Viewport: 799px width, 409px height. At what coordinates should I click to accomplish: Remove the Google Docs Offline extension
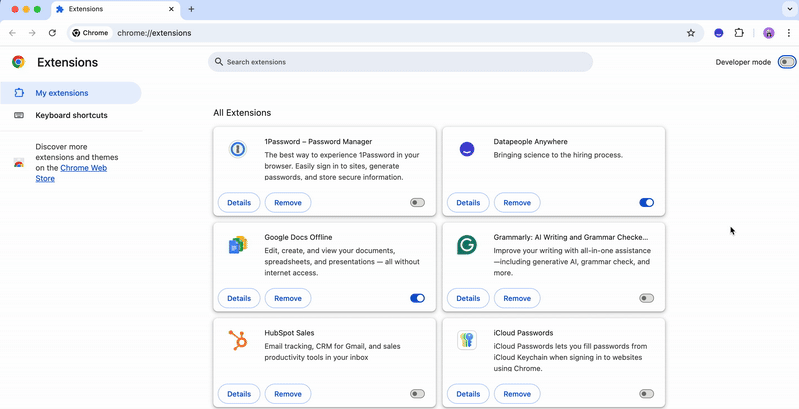coord(288,298)
